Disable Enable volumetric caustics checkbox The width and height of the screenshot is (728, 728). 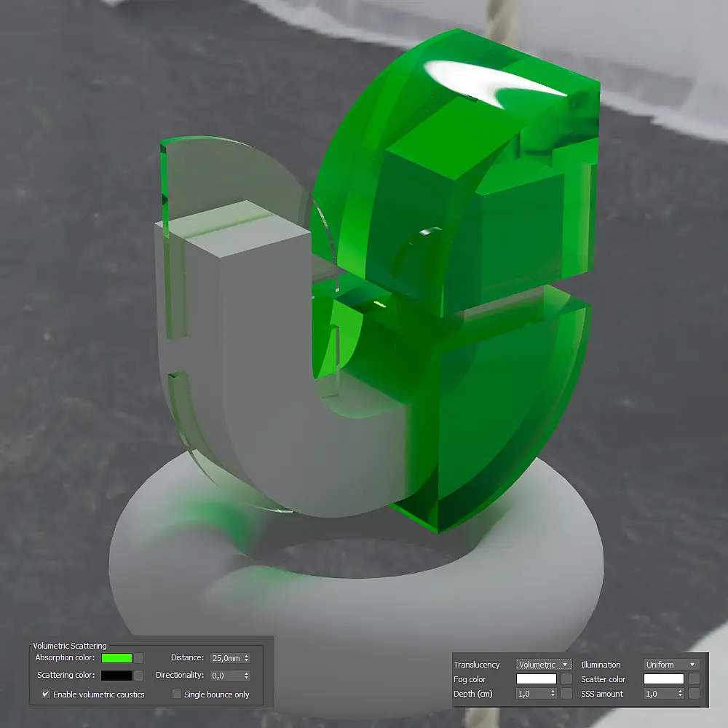point(45,694)
